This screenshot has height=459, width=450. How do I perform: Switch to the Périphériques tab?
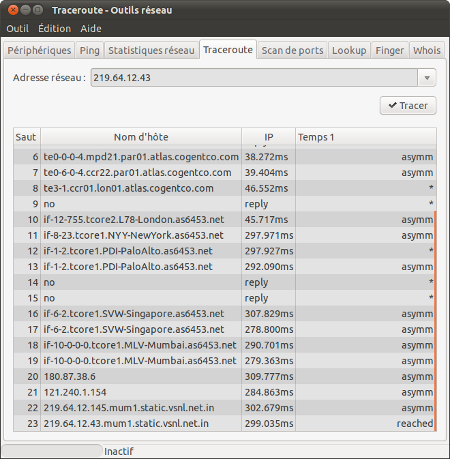click(x=39, y=50)
